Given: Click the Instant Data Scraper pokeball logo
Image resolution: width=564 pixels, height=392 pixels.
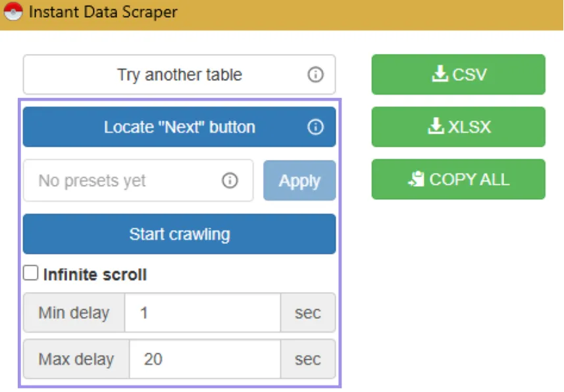Looking at the screenshot, I should [13, 11].
